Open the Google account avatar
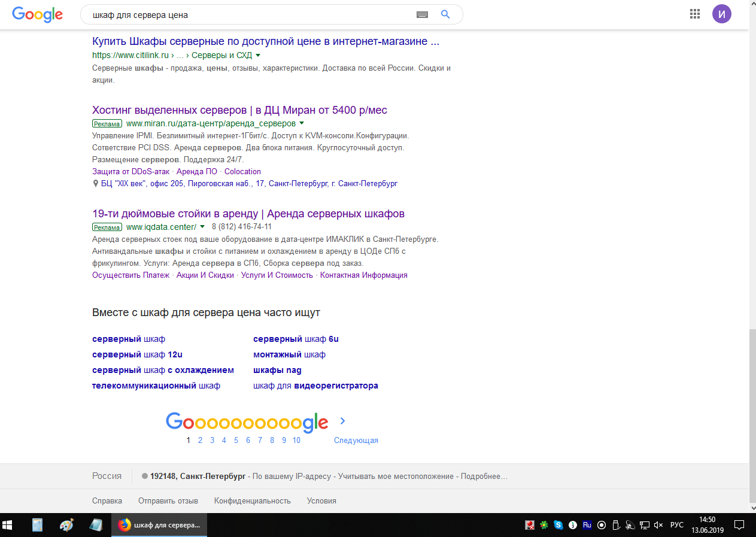Viewport: 756px width, 537px height. (722, 14)
